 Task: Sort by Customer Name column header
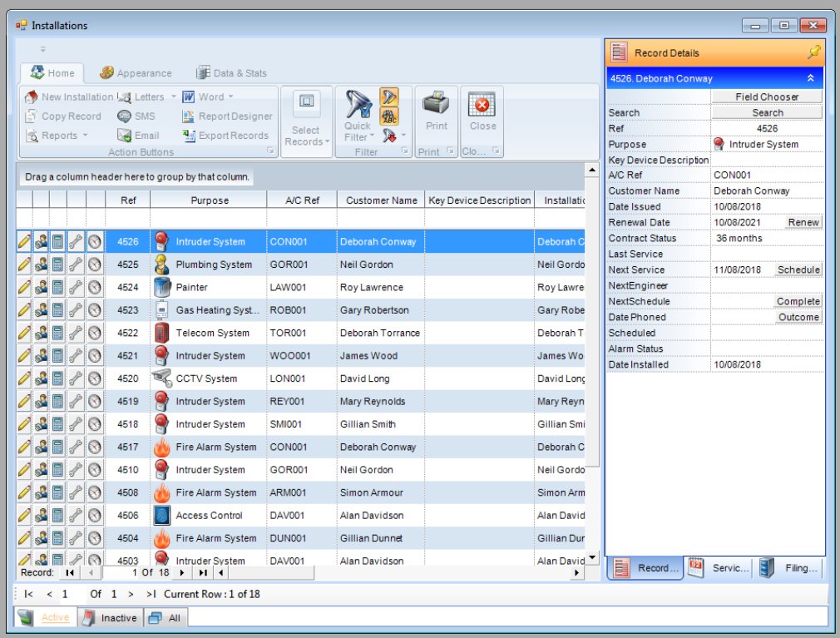point(381,200)
